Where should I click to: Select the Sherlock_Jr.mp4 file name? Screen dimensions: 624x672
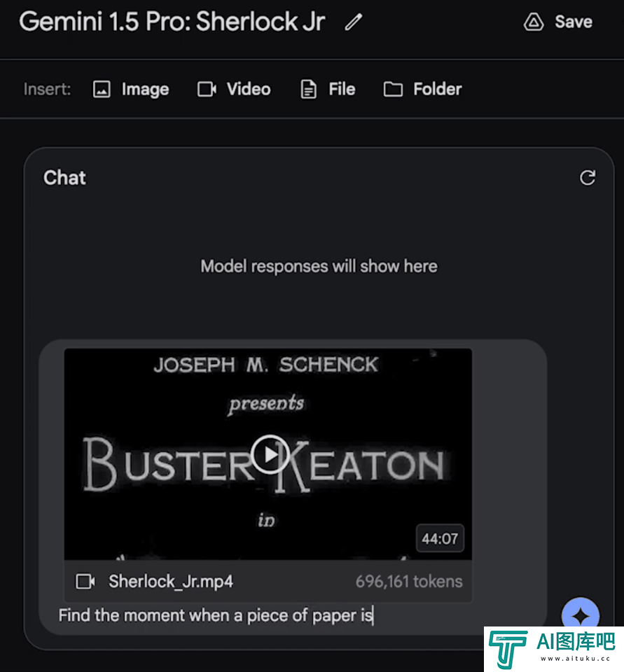pyautogui.click(x=171, y=582)
